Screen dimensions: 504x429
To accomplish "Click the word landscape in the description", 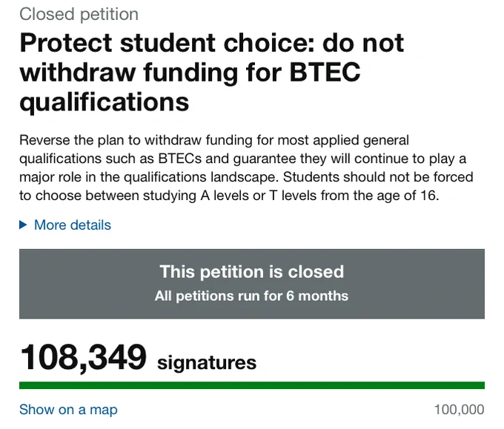I will click(x=243, y=177).
